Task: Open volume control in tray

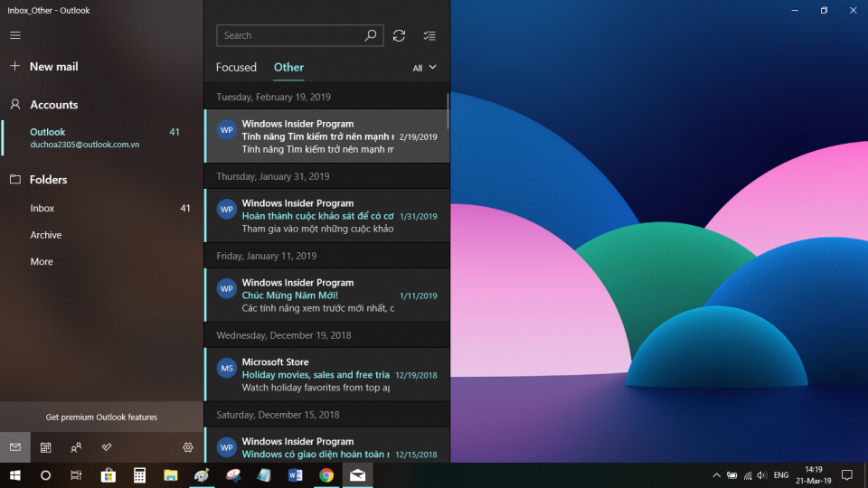Action: tap(762, 475)
